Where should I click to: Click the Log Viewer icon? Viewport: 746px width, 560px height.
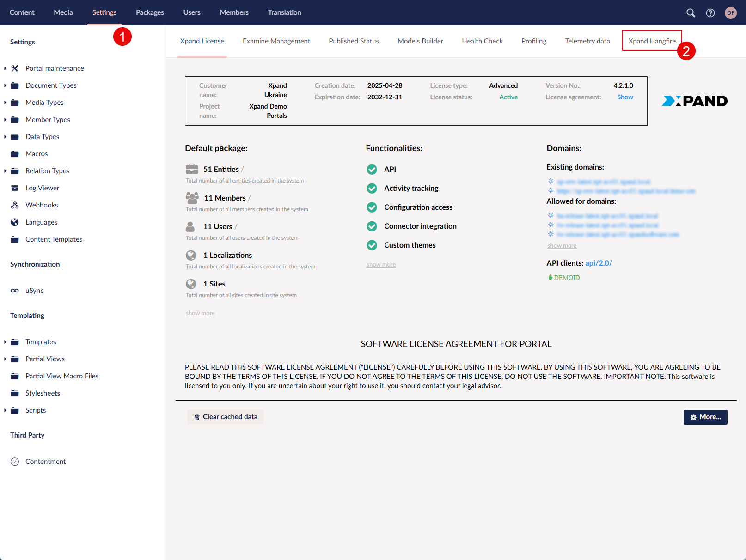click(x=15, y=188)
